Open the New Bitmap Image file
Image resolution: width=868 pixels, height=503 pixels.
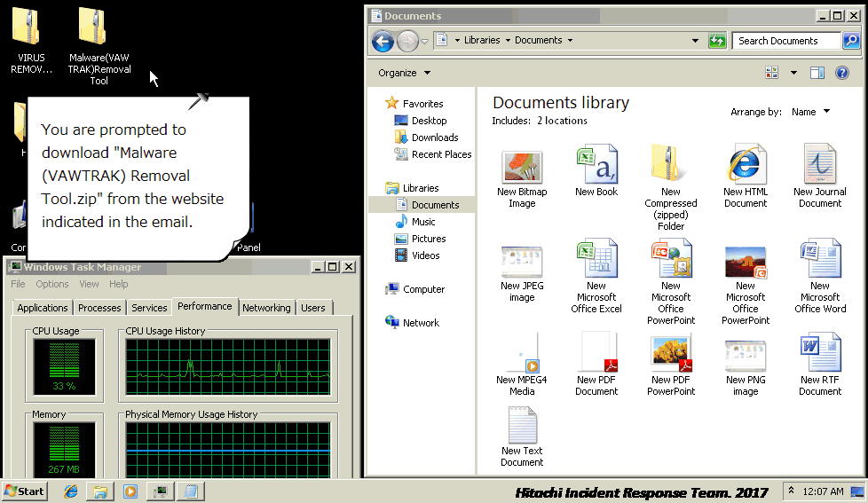522,177
